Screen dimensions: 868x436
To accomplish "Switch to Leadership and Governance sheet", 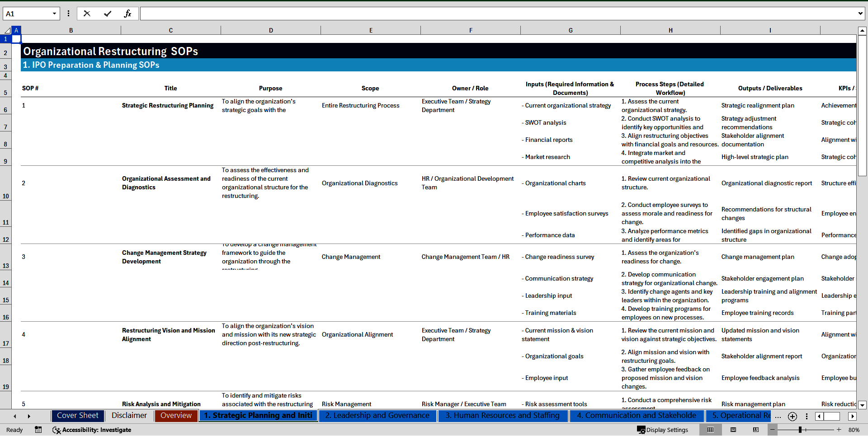I will click(x=377, y=416).
